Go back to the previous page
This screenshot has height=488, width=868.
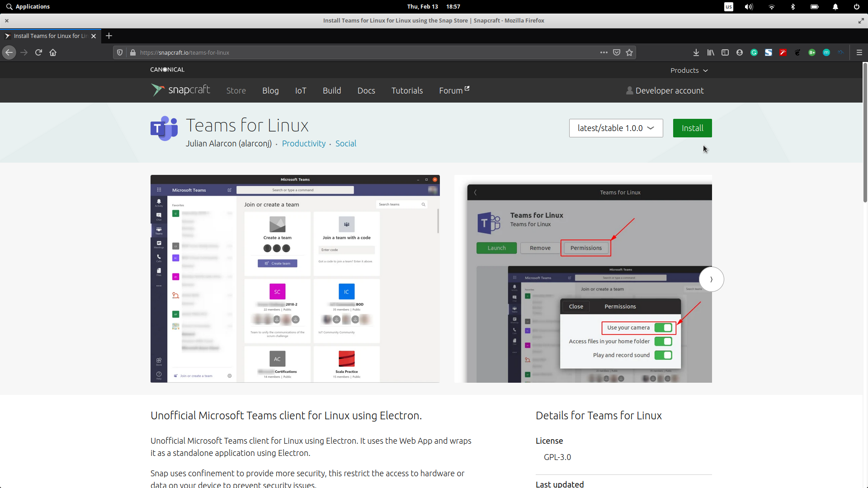point(9,52)
